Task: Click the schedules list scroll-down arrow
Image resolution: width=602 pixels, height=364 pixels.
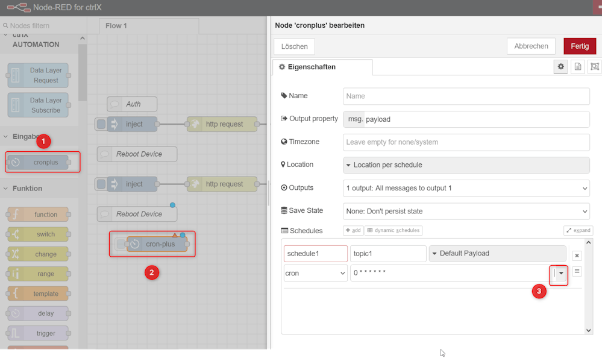Action: tap(589, 330)
